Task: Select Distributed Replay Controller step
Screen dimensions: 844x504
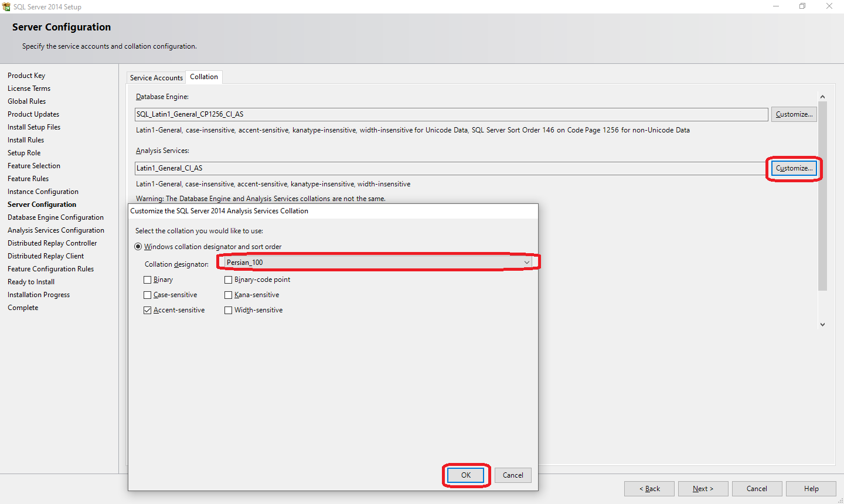Action: [x=52, y=243]
